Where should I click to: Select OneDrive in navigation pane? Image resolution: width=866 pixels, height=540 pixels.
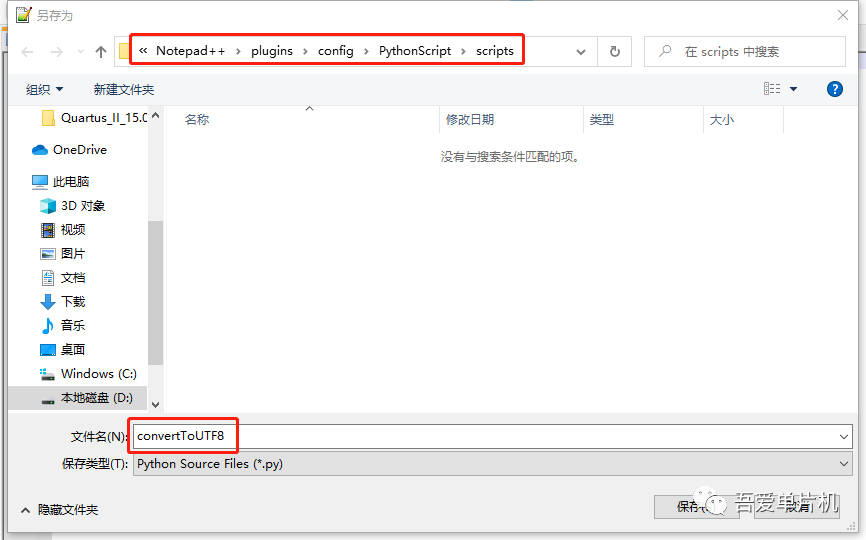tap(70, 150)
